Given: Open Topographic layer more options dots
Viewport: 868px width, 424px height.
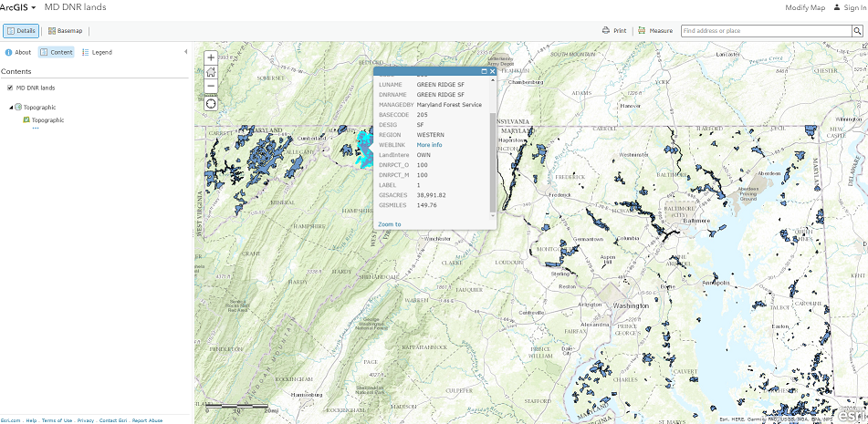Looking at the screenshot, I should click(x=36, y=128).
